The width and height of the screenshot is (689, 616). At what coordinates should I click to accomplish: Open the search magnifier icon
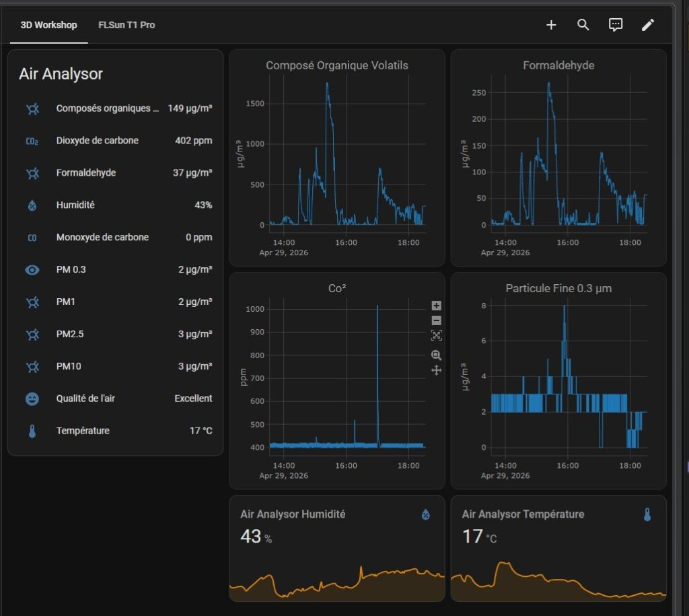pos(583,25)
